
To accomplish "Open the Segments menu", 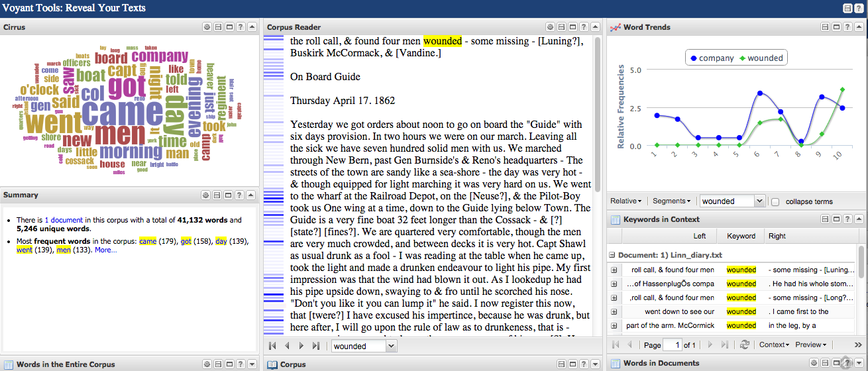I will pos(671,201).
